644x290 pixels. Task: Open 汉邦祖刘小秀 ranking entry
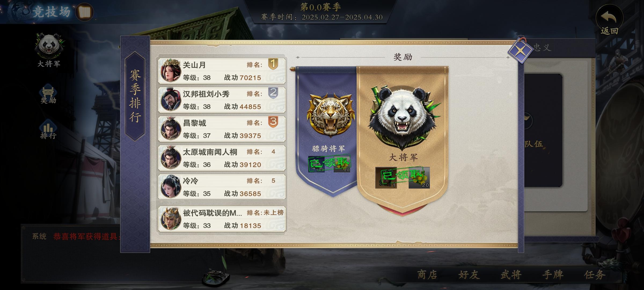222,100
